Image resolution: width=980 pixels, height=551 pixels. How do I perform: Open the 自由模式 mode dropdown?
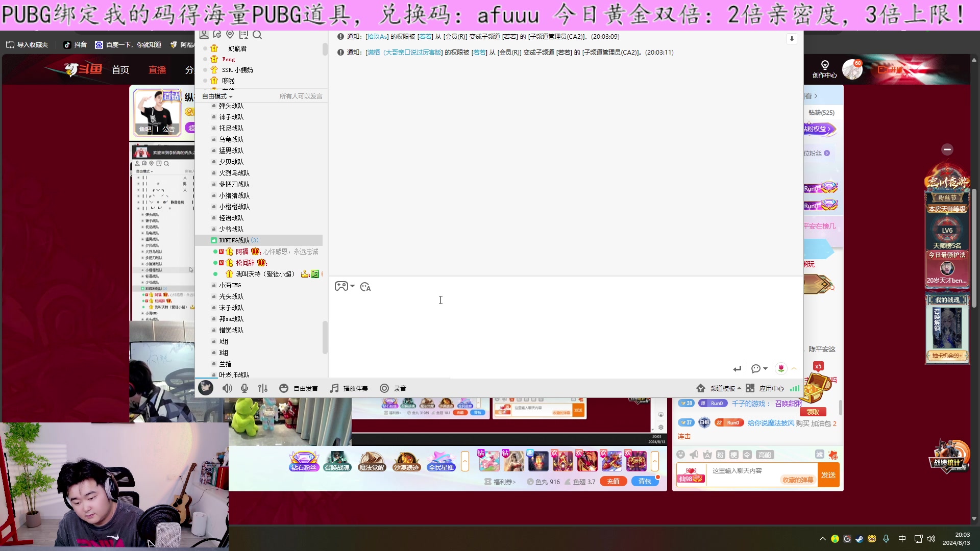[217, 96]
